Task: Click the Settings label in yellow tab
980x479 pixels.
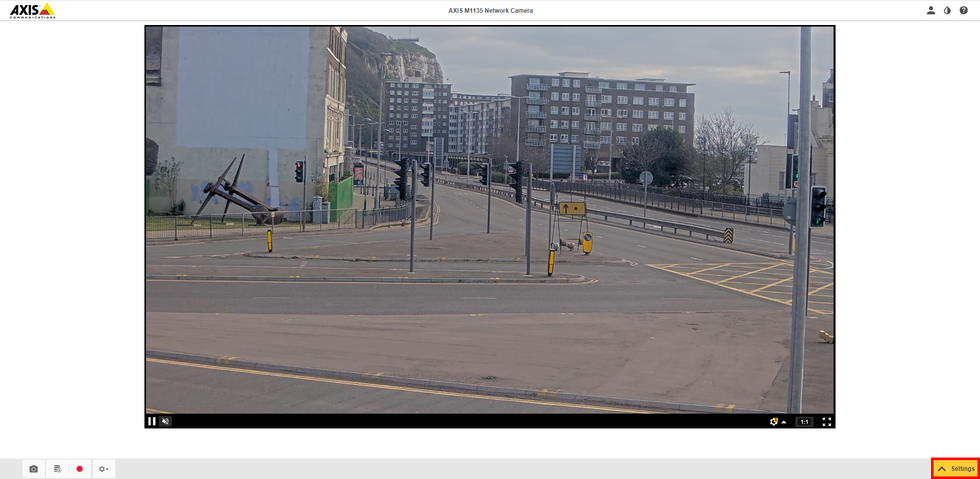Action: pyautogui.click(x=963, y=469)
